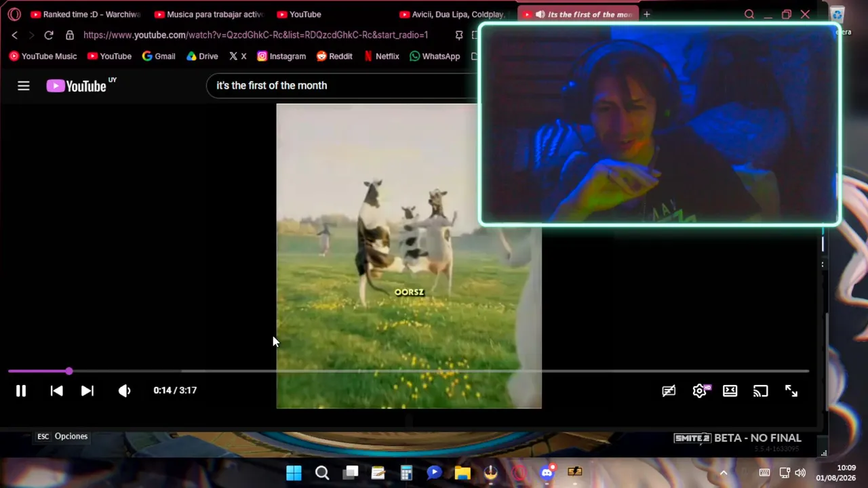Seek along the gray video progress bar
The height and width of the screenshot is (488, 868).
(408, 371)
